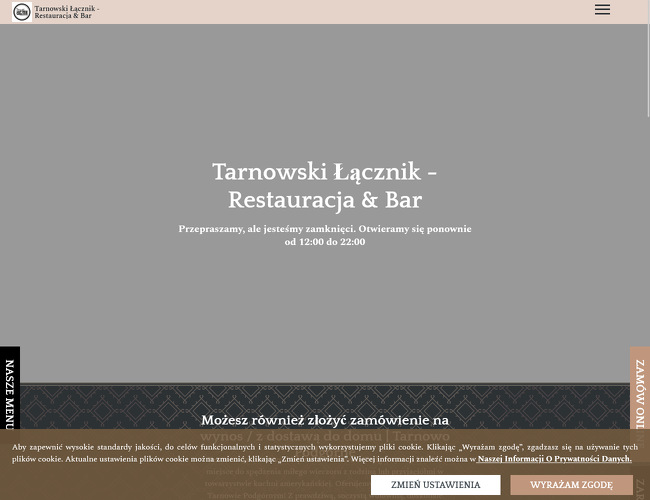Click the closed notice 'Przepraszamy, ale jesteśmy zamknięci'

tap(267, 229)
